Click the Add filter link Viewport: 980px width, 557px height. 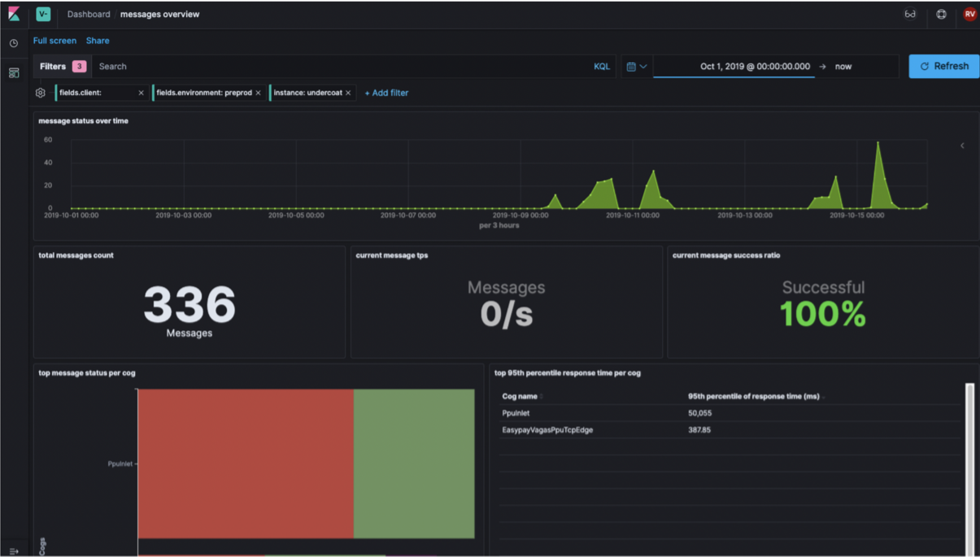[386, 93]
